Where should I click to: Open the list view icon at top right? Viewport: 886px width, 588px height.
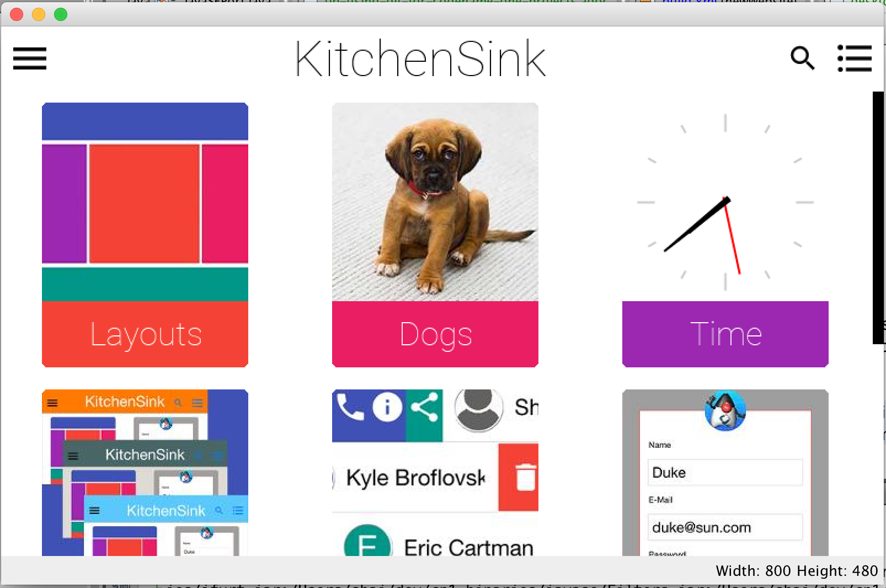[x=855, y=58]
